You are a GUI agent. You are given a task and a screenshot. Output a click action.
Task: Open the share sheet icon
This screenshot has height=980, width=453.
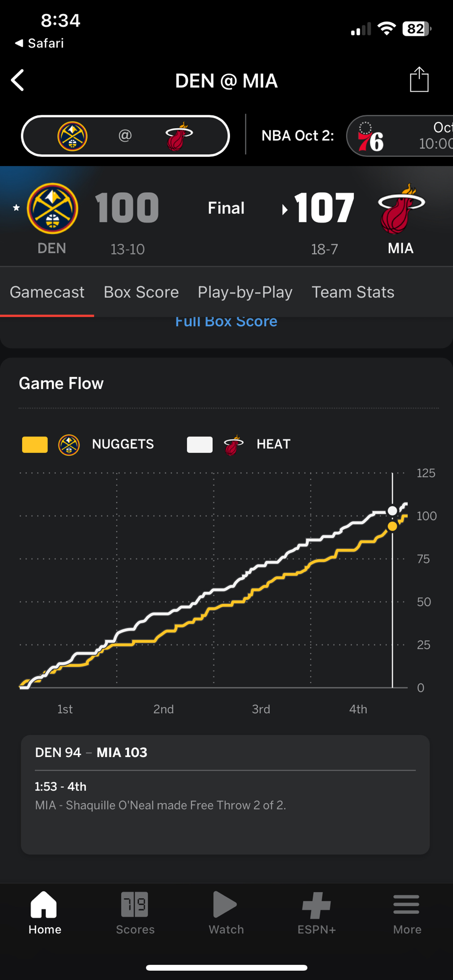(419, 80)
